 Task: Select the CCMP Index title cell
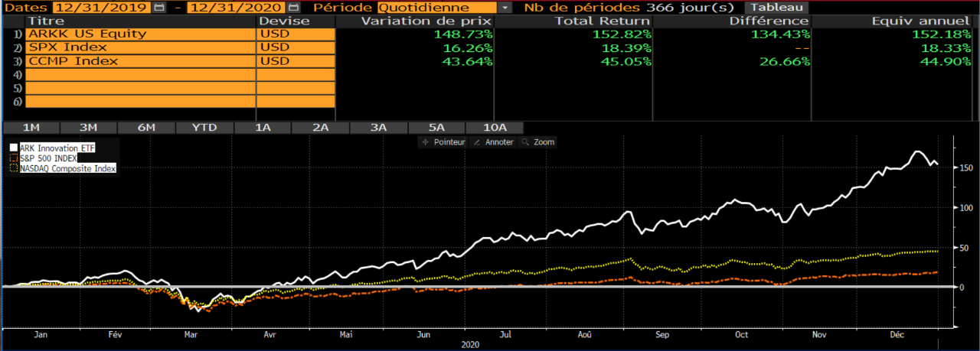click(141, 61)
